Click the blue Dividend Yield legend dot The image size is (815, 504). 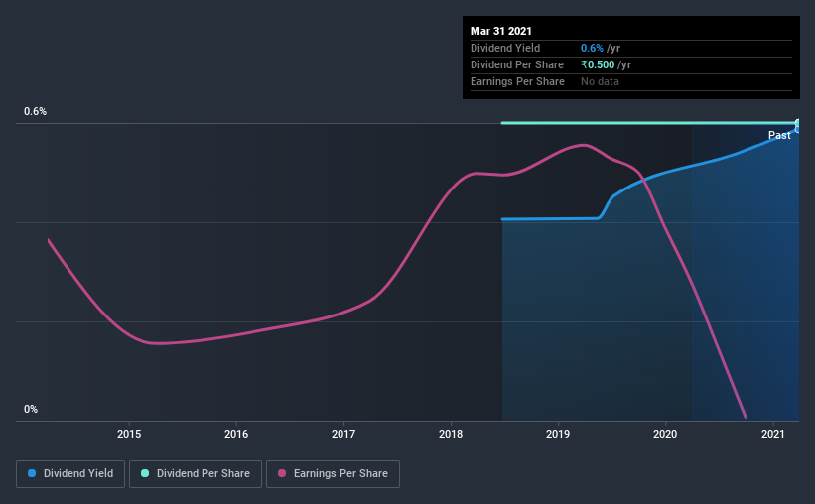pos(32,473)
